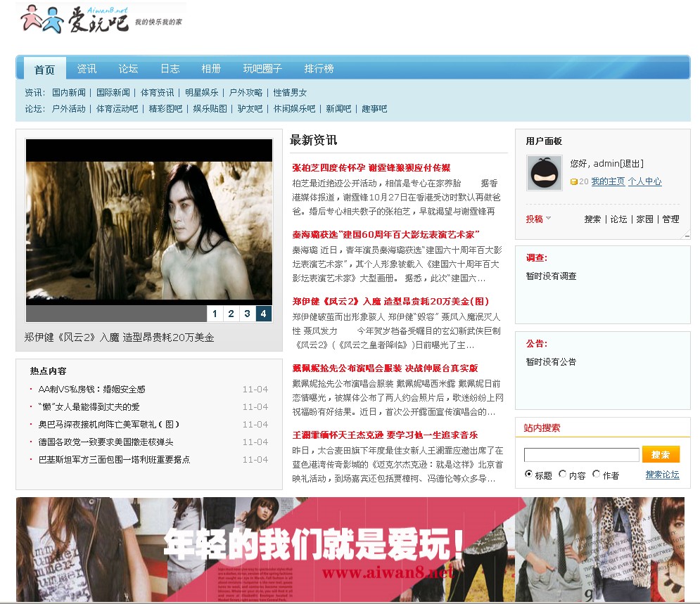This screenshot has height=604, width=700.
Task: Open slideshow caption 郑伊健《风云2》入魔
Action: (119, 338)
